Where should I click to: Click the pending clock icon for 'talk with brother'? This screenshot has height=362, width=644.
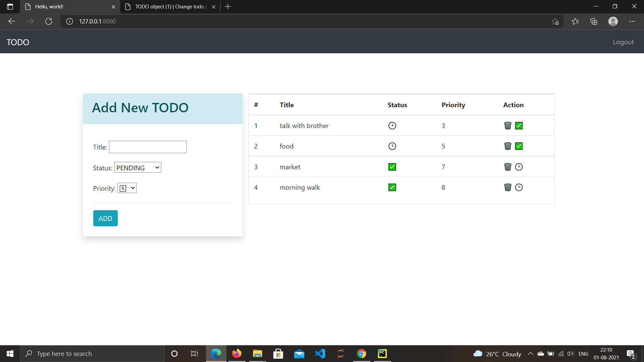coord(392,126)
